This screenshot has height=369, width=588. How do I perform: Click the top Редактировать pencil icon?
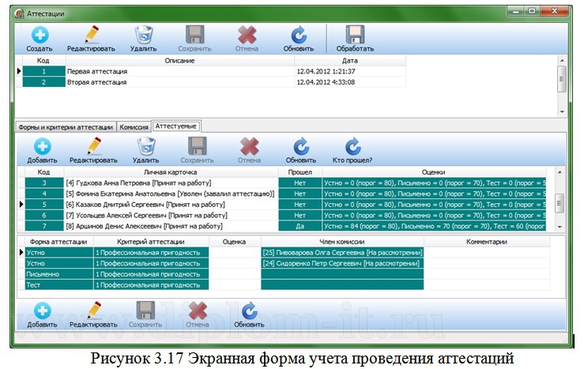click(92, 36)
